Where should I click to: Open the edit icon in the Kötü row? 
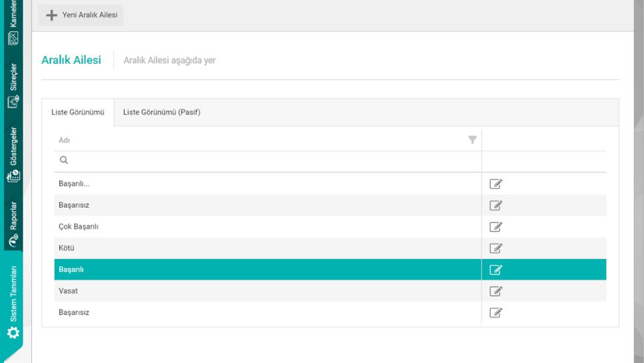(495, 248)
